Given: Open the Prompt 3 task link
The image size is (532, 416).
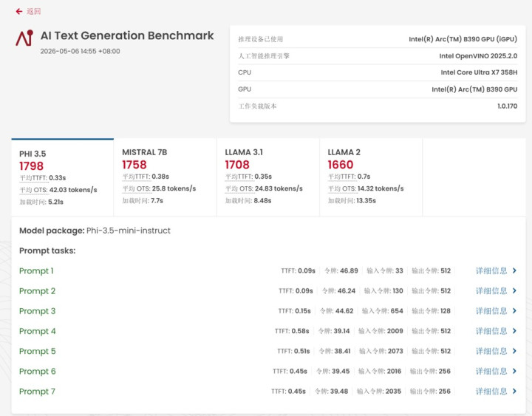Looking at the screenshot, I should tap(38, 311).
